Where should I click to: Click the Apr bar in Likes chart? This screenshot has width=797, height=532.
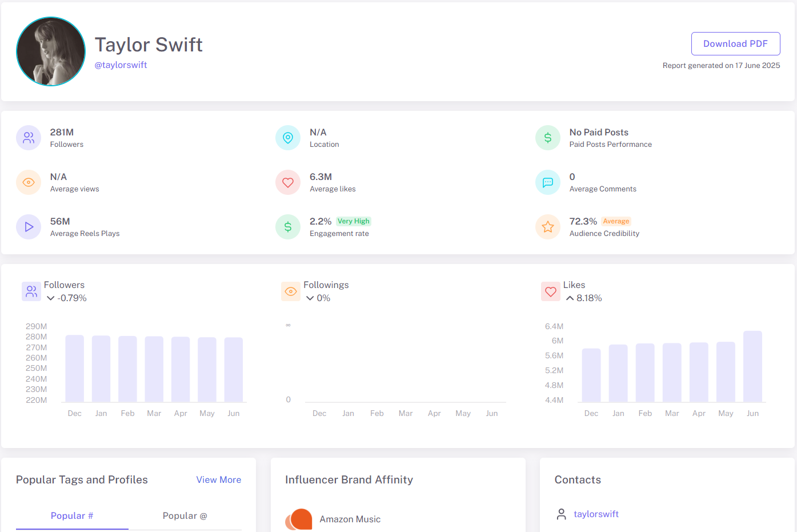pos(699,372)
